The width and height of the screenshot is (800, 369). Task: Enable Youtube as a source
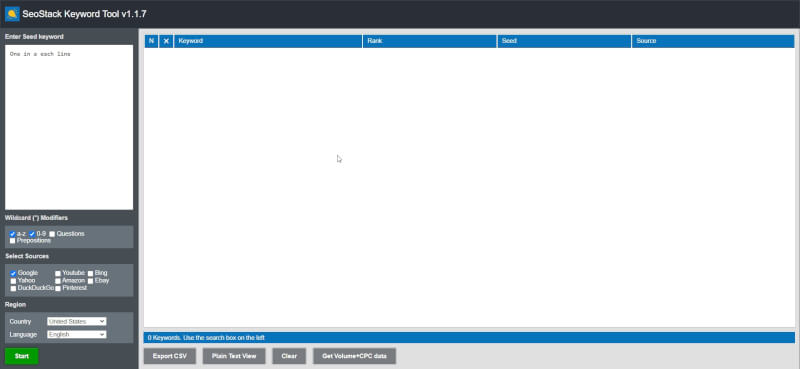[58, 274]
